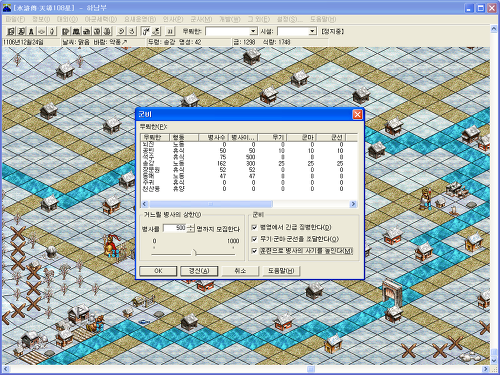The image size is (500, 375).
Task: Click the pressed toolbar icon before the pause button
Action: 146,31
